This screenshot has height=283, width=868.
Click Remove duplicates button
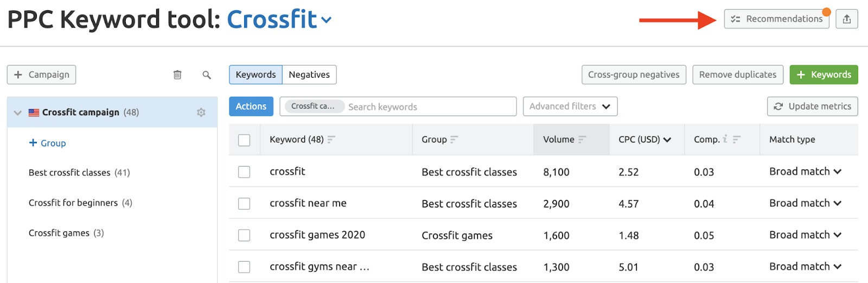click(x=738, y=74)
